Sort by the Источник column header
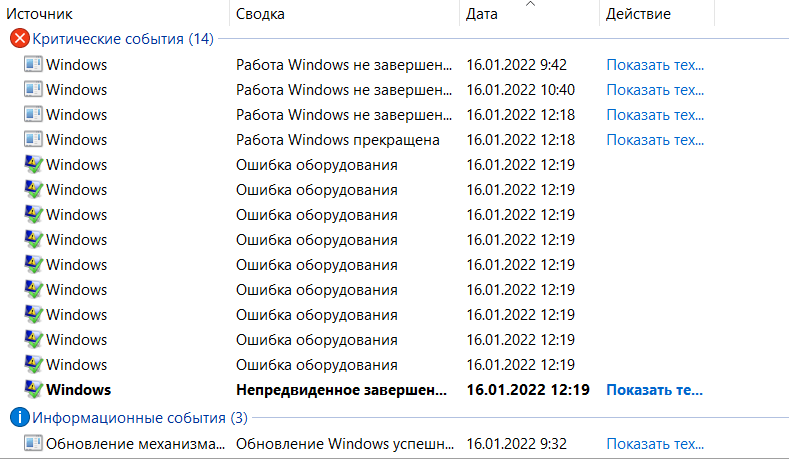This screenshot has width=789, height=459. tap(39, 14)
